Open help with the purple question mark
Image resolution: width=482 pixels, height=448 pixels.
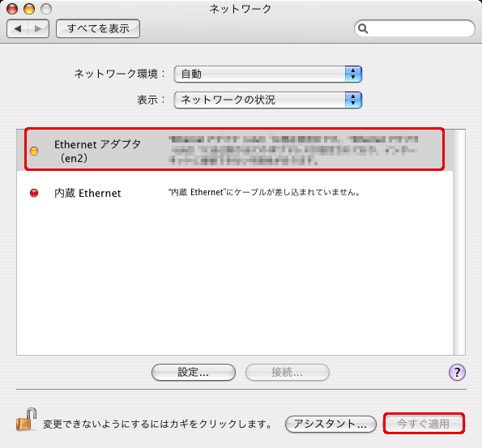(x=457, y=373)
